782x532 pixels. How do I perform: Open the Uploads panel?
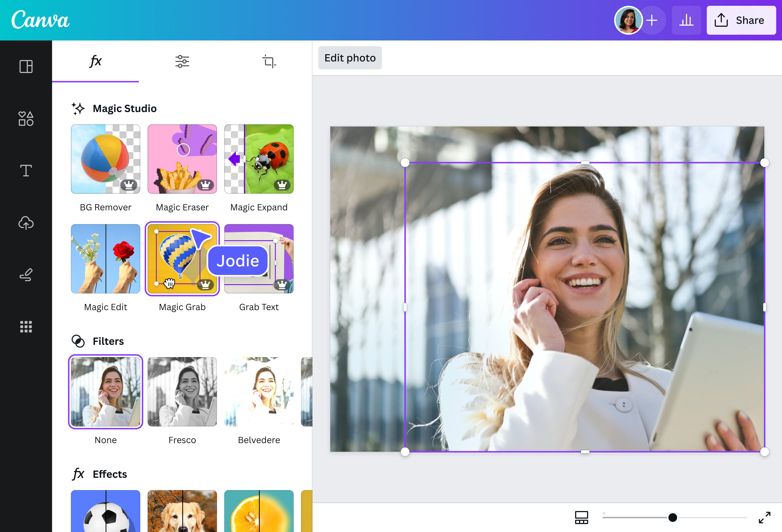click(25, 223)
